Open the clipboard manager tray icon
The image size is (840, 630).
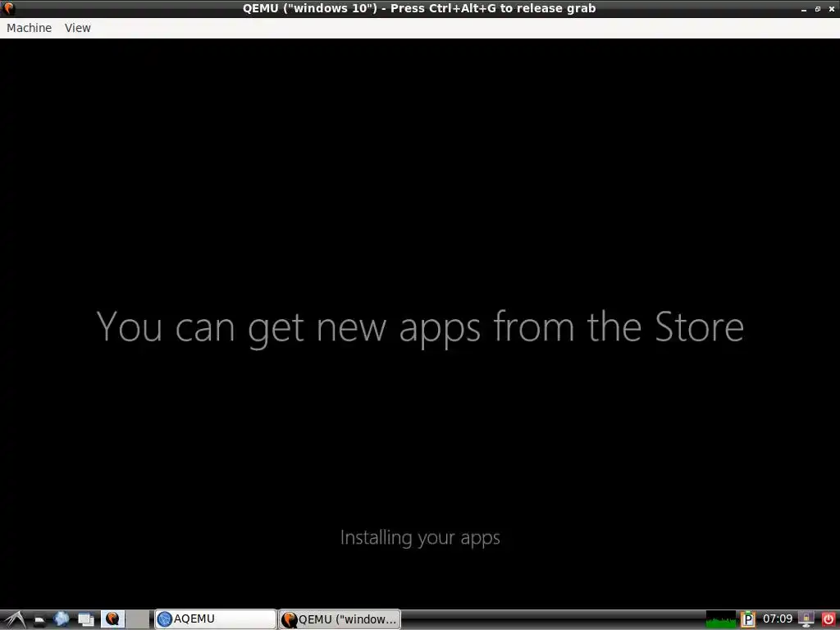(748, 619)
